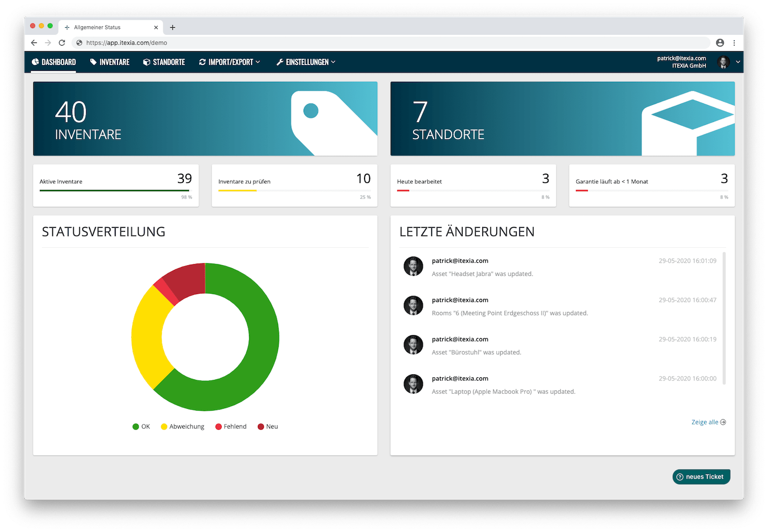The height and width of the screenshot is (532, 768).
Task: Click the browser forward arrow
Action: click(x=48, y=43)
